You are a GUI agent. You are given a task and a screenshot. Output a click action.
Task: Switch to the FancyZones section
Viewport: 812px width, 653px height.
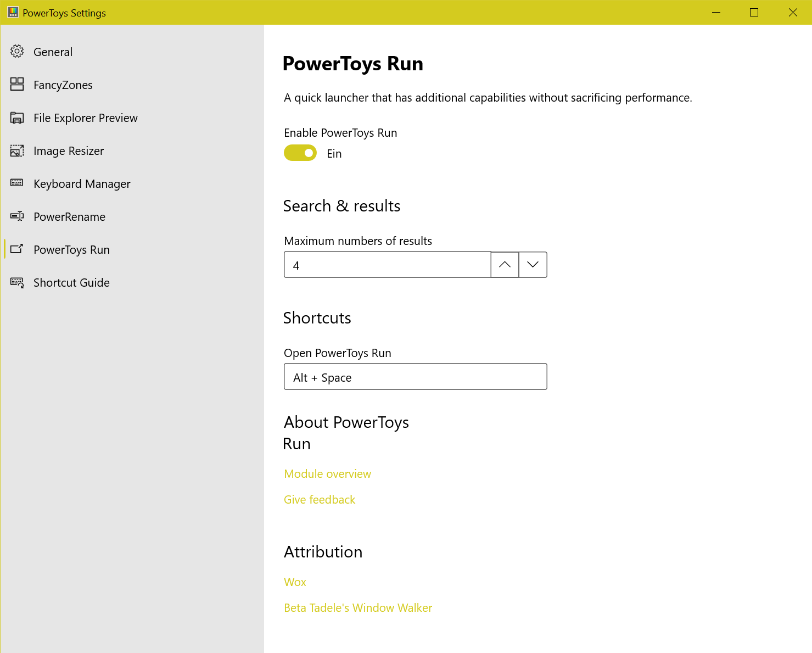[x=132, y=85]
